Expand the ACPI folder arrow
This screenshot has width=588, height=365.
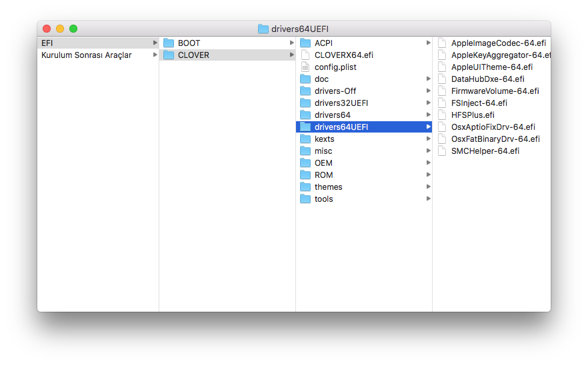[x=428, y=43]
